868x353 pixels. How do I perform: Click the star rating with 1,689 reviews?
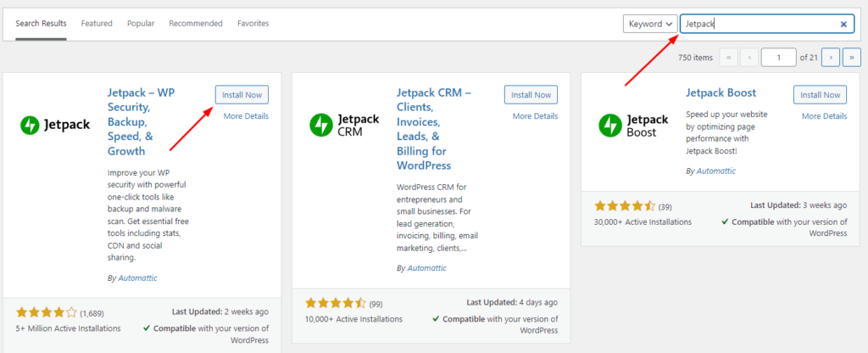point(47,312)
